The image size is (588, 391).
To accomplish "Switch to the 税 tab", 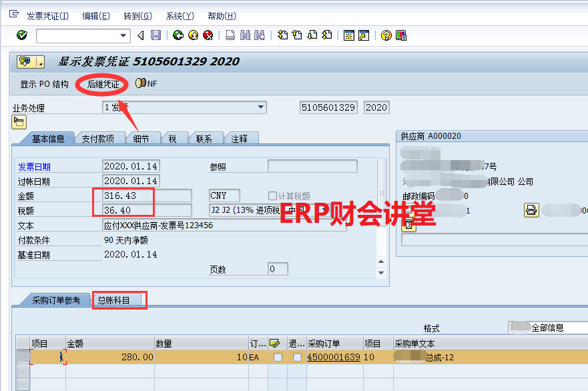I will pos(172,139).
